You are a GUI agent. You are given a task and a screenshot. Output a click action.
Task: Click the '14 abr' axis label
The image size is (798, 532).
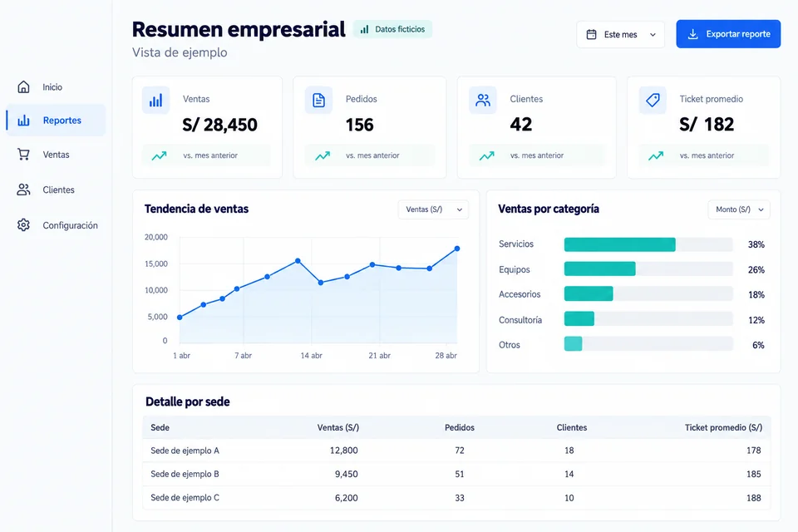point(311,355)
